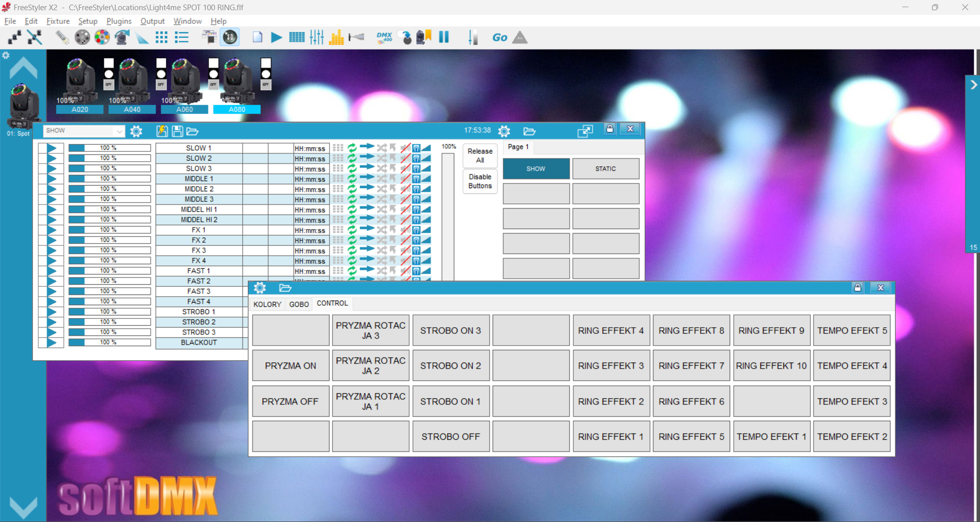
Task: Open the color wheel tool in toolbar
Action: (102, 37)
